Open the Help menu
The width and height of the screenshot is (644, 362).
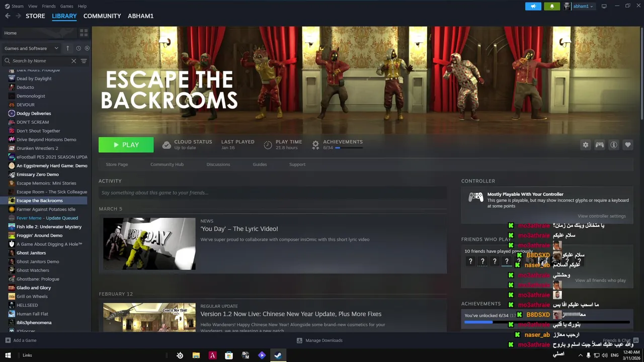click(x=82, y=6)
